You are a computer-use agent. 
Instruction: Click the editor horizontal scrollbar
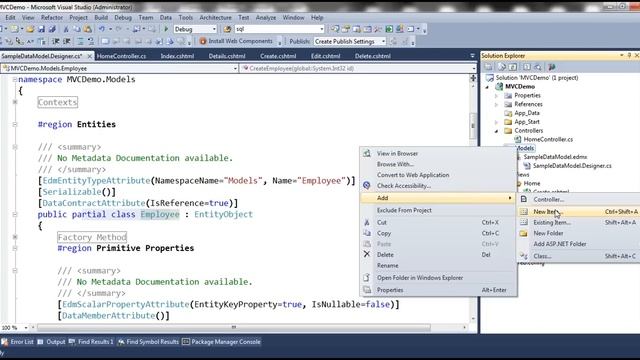pyautogui.click(x=233, y=327)
